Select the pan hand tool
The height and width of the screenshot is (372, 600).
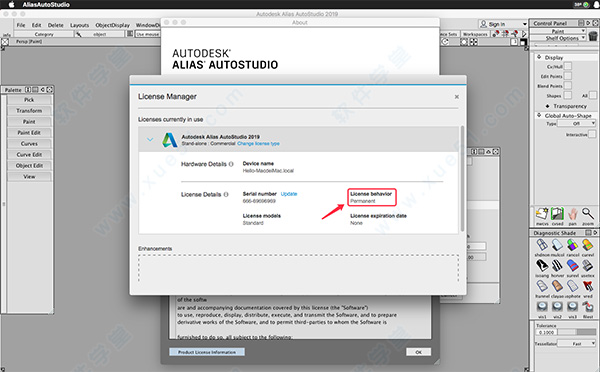point(572,214)
